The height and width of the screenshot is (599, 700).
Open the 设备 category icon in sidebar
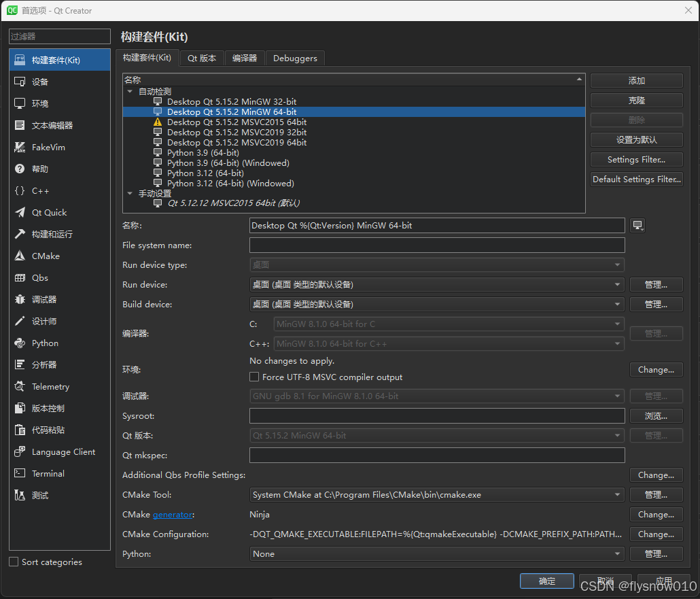click(20, 82)
